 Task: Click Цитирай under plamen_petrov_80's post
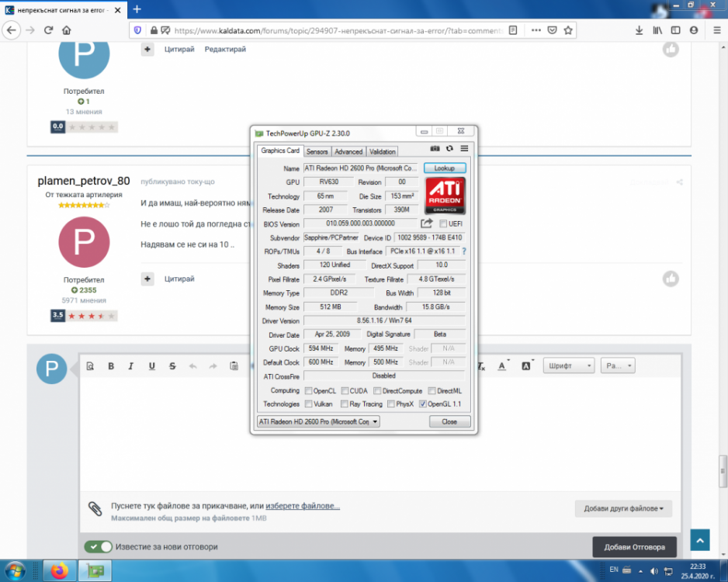(x=179, y=279)
